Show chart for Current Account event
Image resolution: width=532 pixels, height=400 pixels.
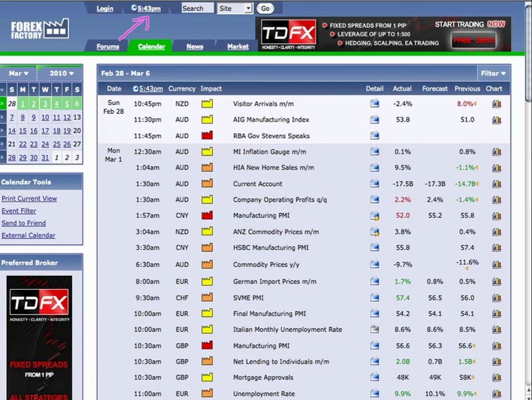tap(496, 184)
